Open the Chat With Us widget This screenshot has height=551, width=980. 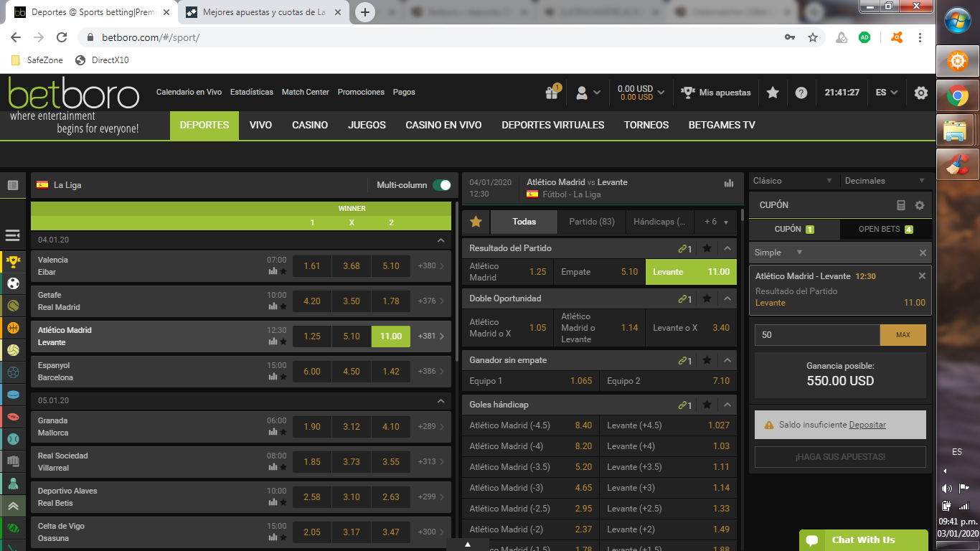coord(863,540)
